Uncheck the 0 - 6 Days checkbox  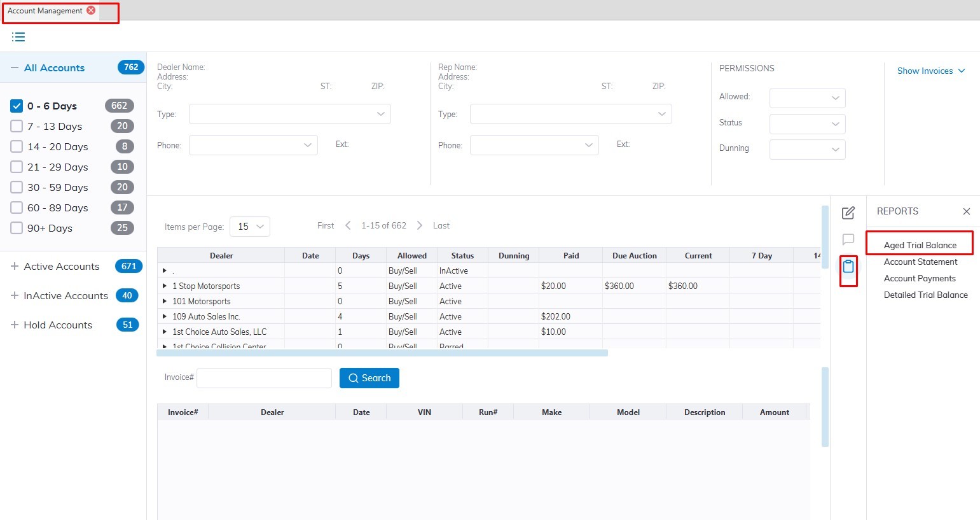(17, 106)
